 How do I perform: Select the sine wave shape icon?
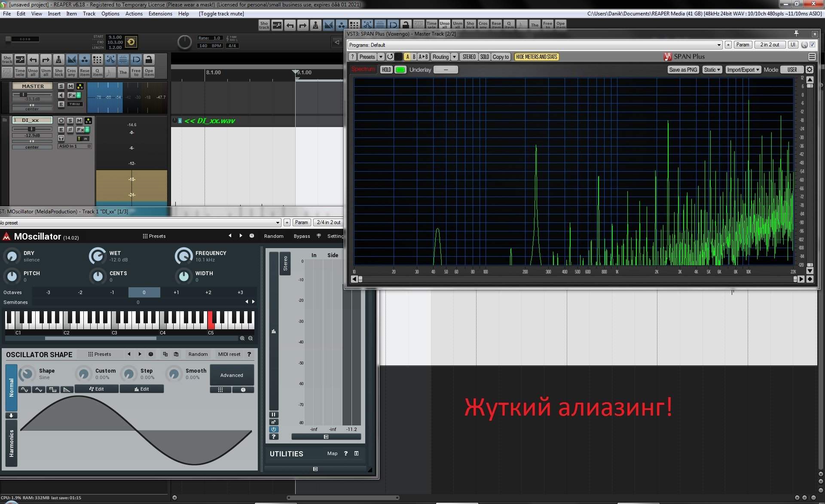point(24,389)
